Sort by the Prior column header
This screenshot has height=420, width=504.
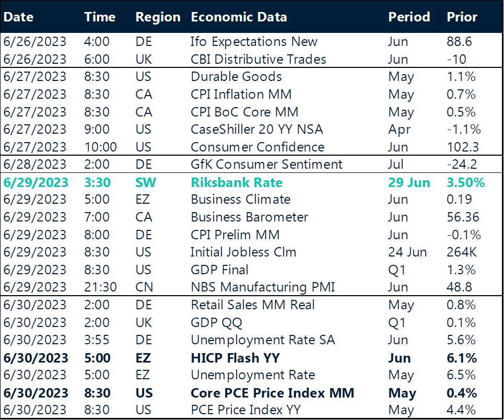pyautogui.click(x=462, y=17)
